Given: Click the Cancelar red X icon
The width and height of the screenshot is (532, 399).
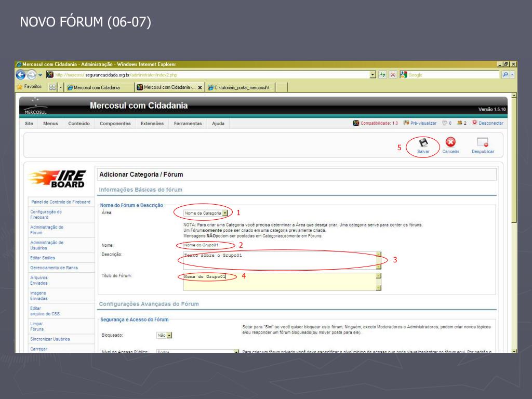Looking at the screenshot, I should [x=450, y=142].
